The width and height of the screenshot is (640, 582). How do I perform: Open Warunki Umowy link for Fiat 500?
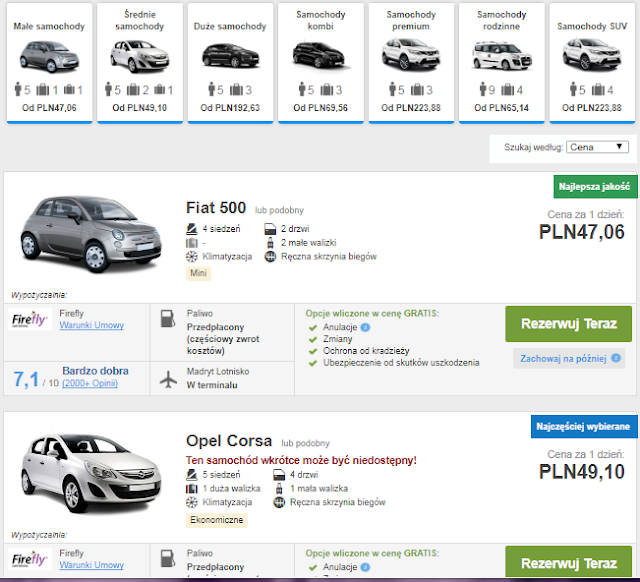tap(91, 327)
